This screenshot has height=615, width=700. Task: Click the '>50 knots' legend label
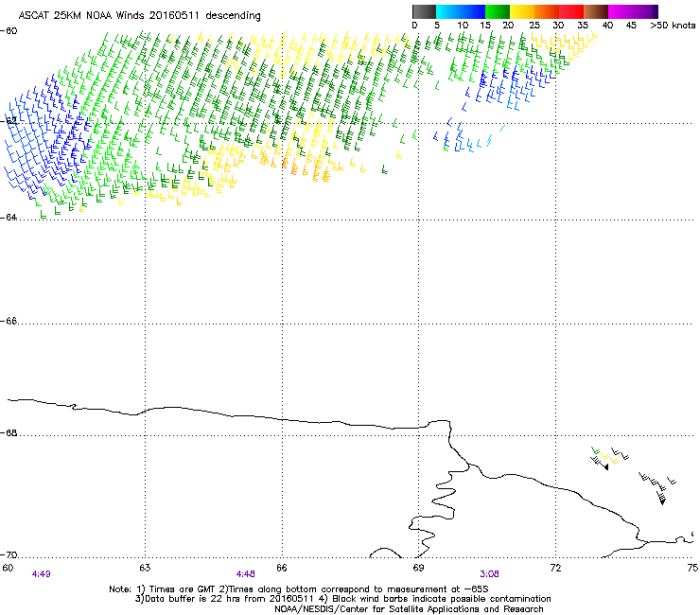pyautogui.click(x=673, y=25)
